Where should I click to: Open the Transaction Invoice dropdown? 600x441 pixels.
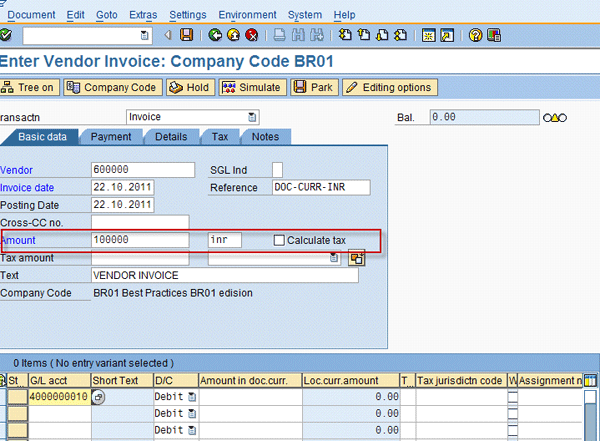(252, 117)
